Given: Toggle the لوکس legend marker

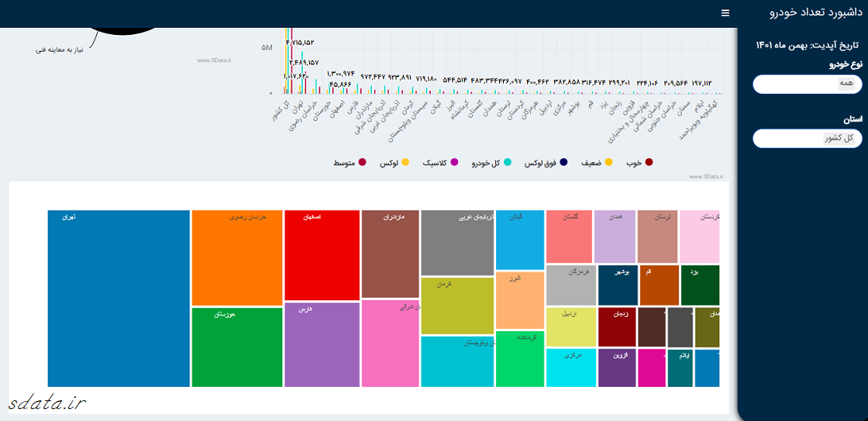Looking at the screenshot, I should click(x=405, y=162).
